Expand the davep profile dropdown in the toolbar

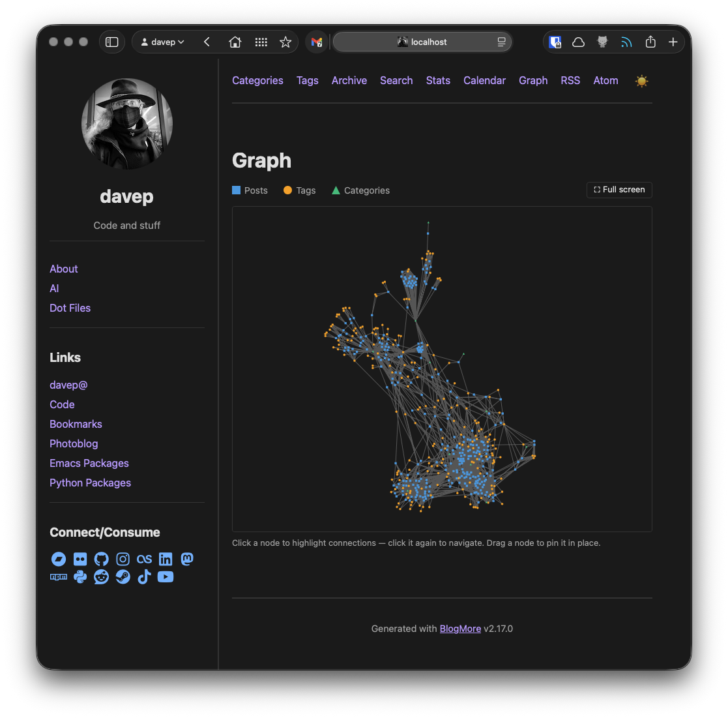click(162, 41)
